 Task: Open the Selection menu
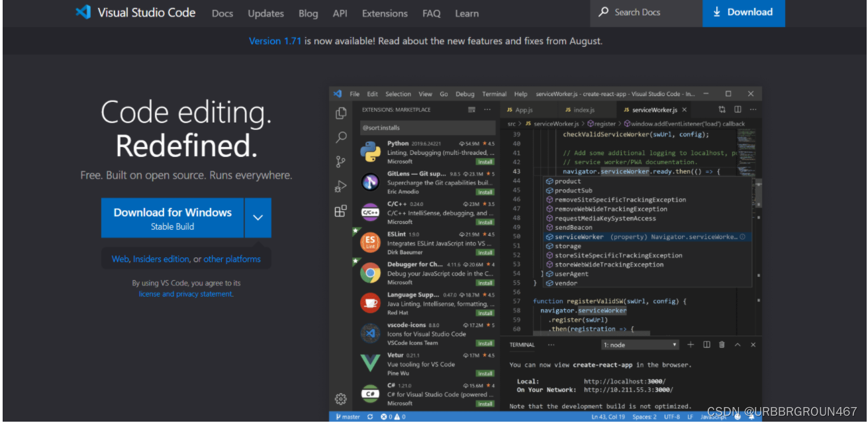pos(398,94)
